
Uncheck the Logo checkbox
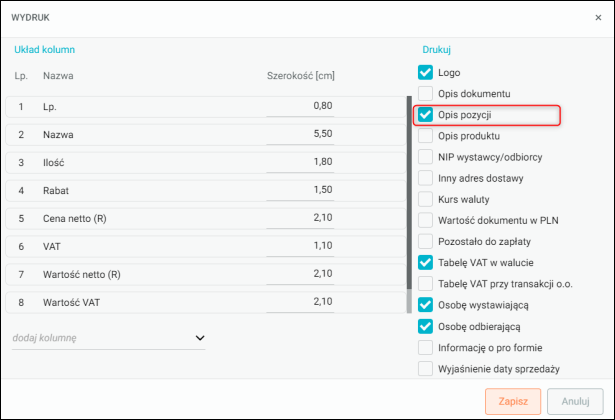pos(426,73)
